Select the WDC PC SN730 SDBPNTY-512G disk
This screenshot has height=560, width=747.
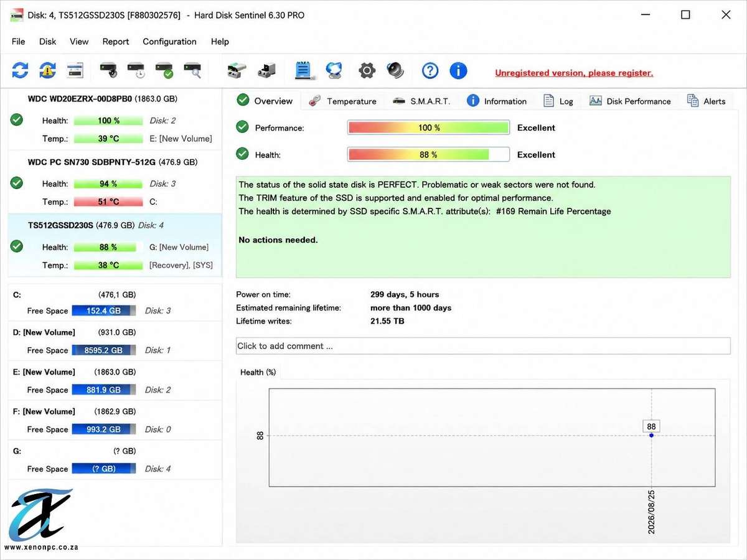tap(115, 182)
